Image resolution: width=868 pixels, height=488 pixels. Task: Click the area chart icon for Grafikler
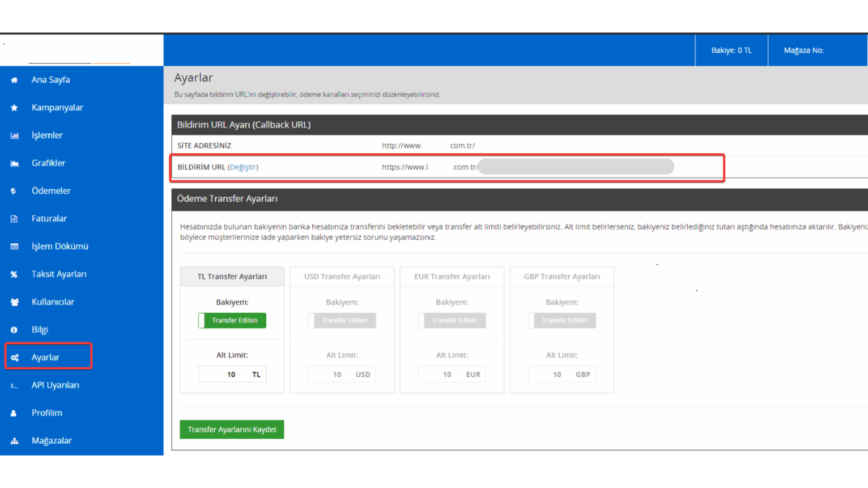click(14, 163)
